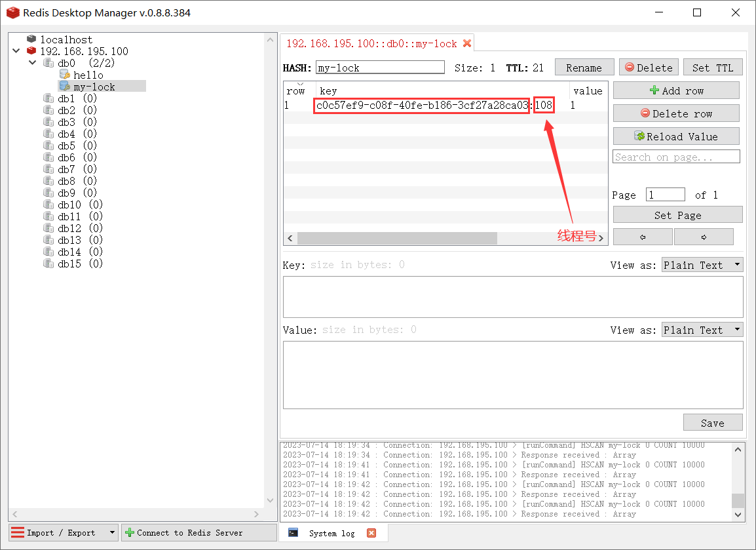Click the hello key icon in tree
This screenshot has height=550, width=756.
64,75
